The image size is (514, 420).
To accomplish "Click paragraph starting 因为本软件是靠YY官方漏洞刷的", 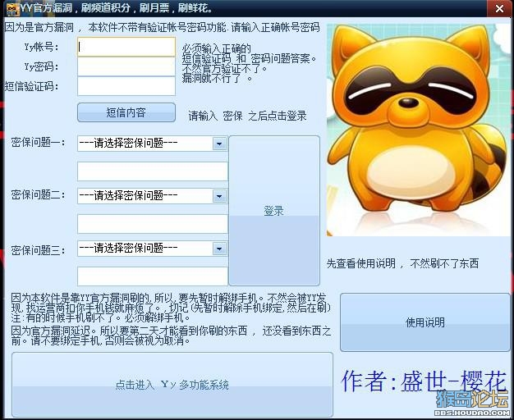I will click(171, 308).
